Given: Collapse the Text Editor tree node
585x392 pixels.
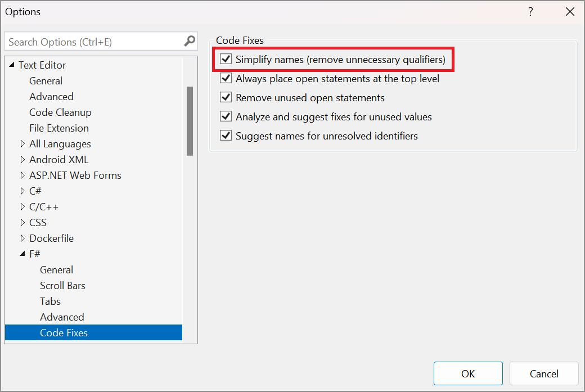Looking at the screenshot, I should click(12, 65).
